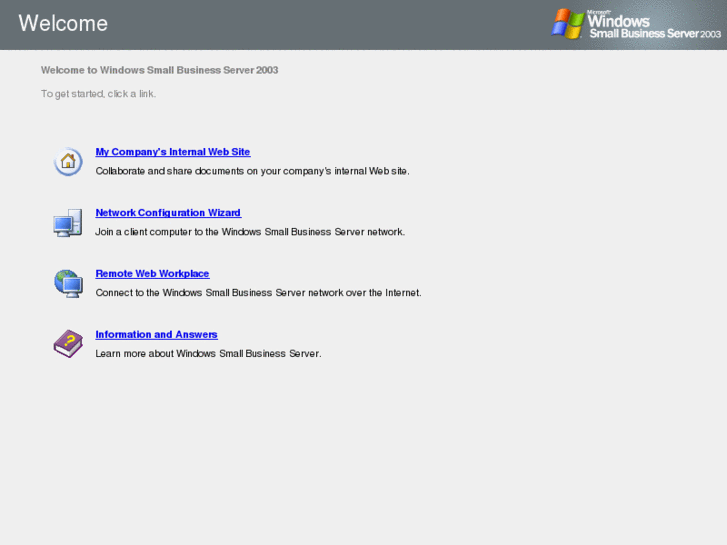Select the 'Connect to the Windows Small Business Server network' description

259,293
